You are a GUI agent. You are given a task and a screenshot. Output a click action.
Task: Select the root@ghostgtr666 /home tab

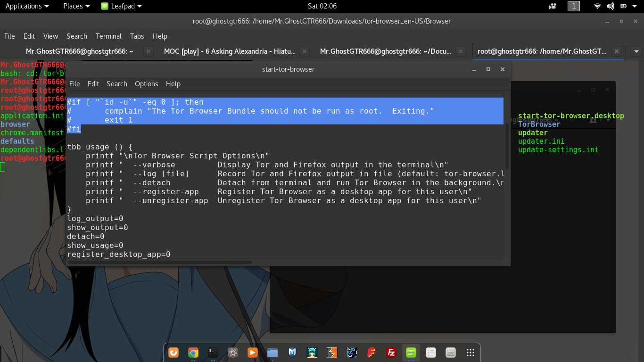click(x=542, y=51)
